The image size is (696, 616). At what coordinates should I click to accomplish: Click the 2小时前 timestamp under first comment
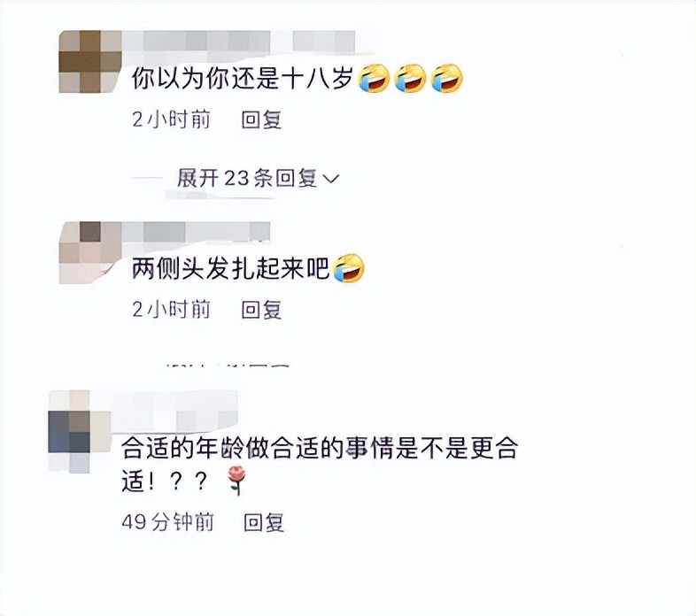pyautogui.click(x=171, y=119)
